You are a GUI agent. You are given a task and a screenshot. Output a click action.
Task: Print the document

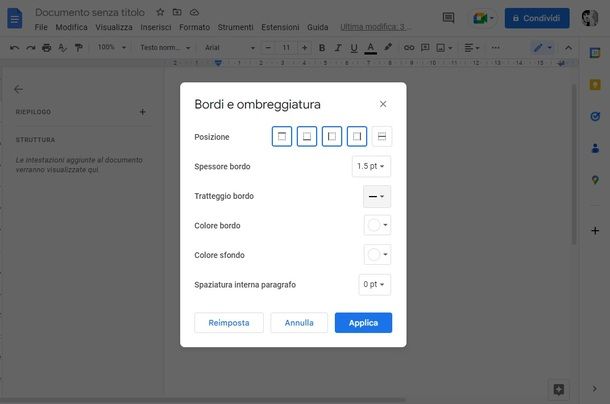click(x=46, y=47)
